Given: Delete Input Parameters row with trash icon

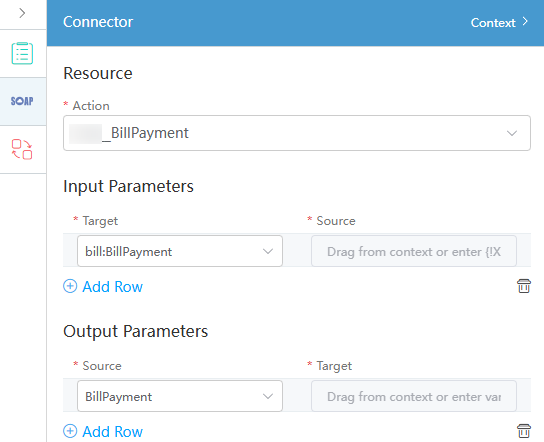Looking at the screenshot, I should (524, 286).
